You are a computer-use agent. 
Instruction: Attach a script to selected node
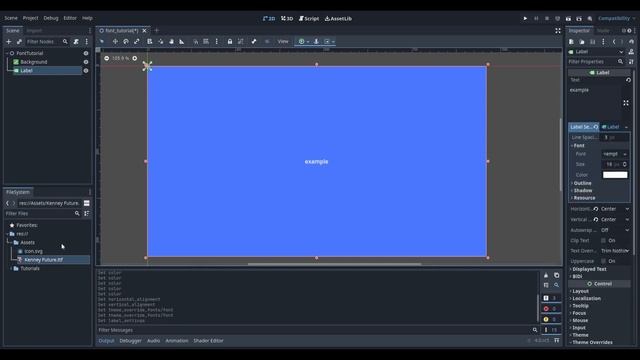(x=76, y=42)
